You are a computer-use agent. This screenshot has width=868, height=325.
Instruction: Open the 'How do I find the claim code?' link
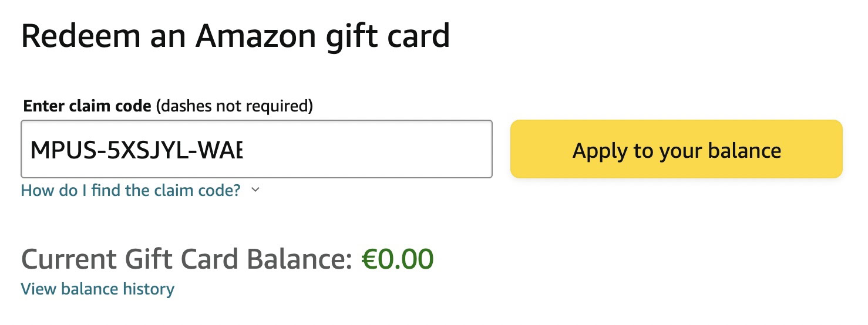pos(130,190)
